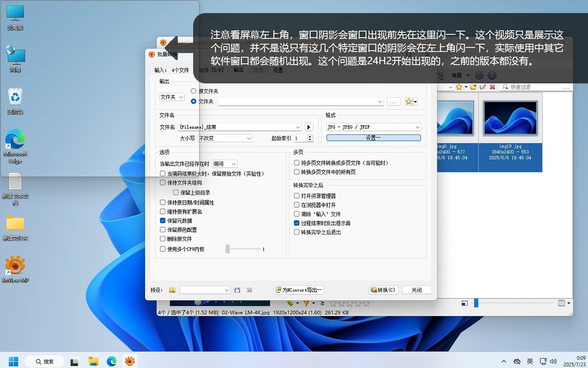Click the red X delete icon in XnView address bar
The image size is (588, 368).
click(492, 87)
